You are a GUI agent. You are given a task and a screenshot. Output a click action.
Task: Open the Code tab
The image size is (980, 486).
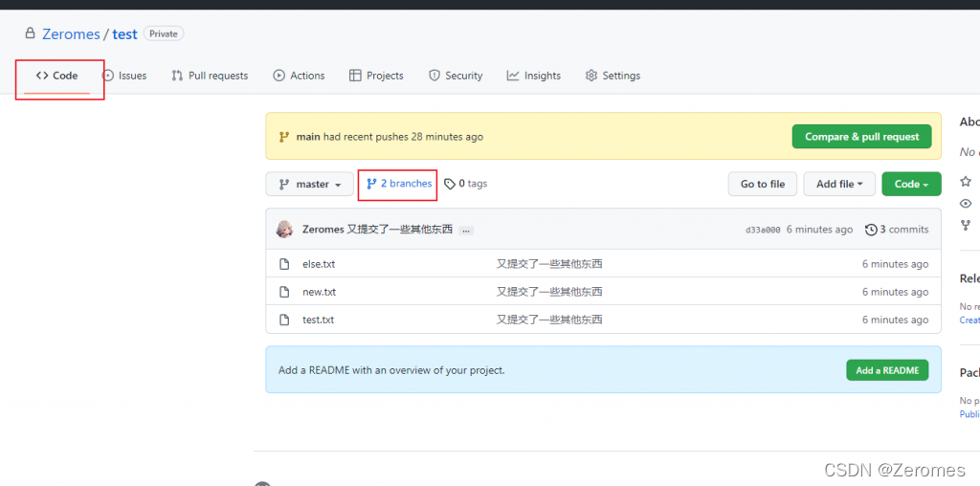point(56,76)
